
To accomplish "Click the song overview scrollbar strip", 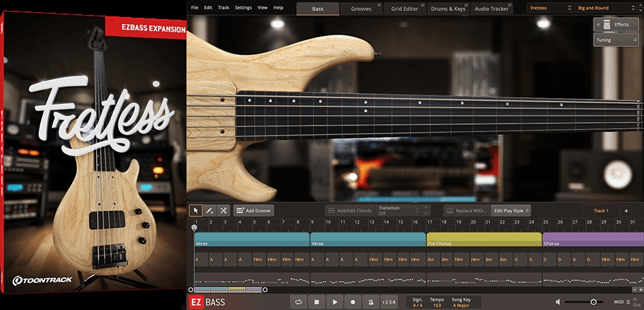I will point(228,290).
